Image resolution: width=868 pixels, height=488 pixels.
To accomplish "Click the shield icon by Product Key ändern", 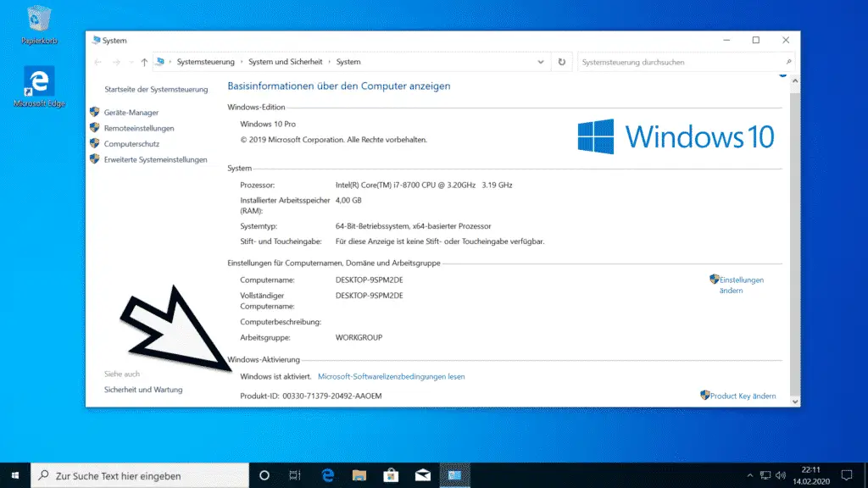I will pyautogui.click(x=704, y=395).
